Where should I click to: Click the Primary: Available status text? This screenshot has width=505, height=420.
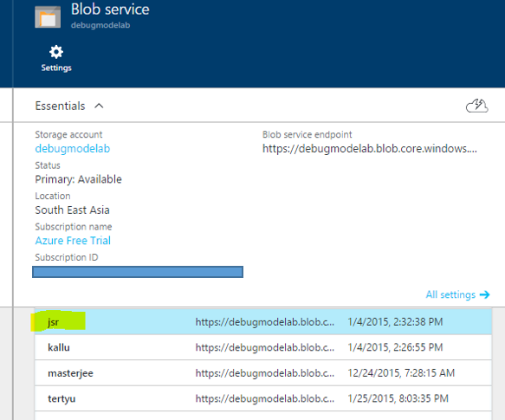[78, 179]
